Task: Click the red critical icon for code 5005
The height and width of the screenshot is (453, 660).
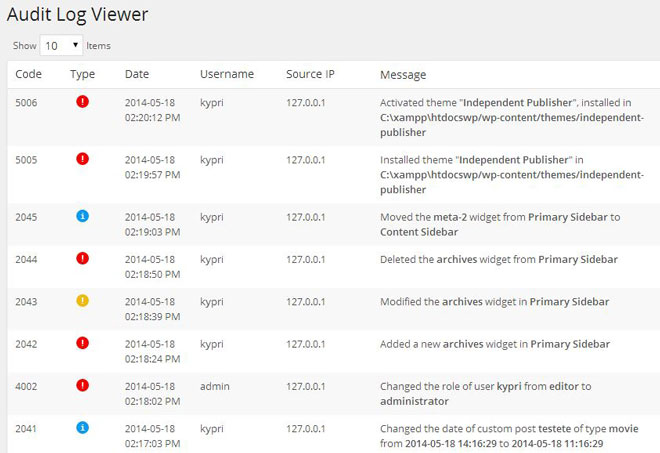Action: tap(82, 159)
